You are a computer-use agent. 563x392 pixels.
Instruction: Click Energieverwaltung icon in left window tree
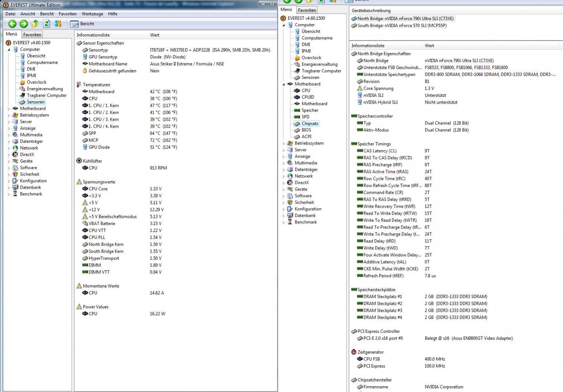(x=22, y=89)
